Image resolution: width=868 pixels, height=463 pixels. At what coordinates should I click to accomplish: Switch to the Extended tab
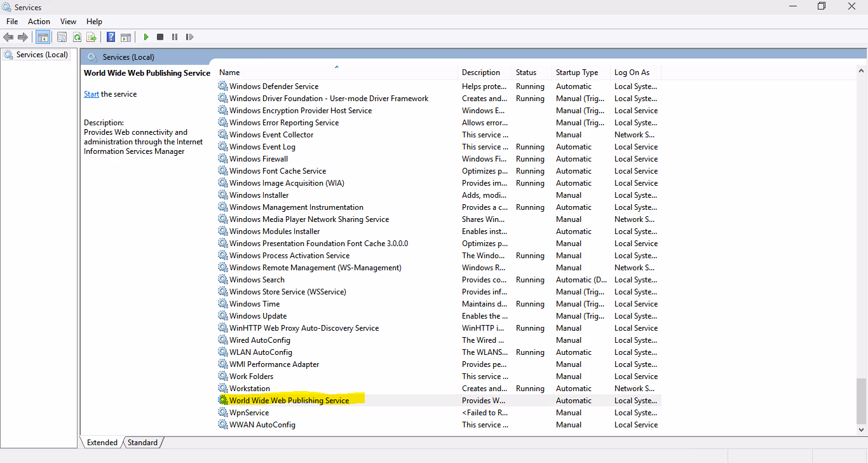[x=102, y=442]
